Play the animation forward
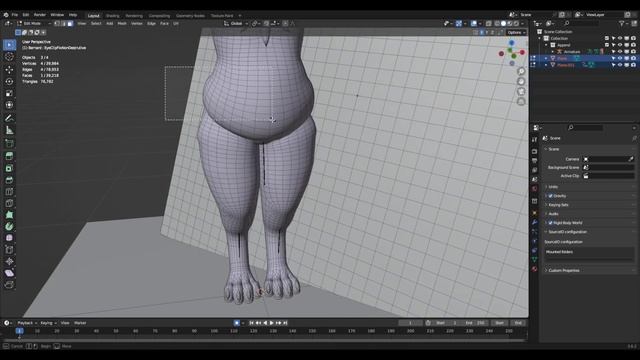 [272, 323]
